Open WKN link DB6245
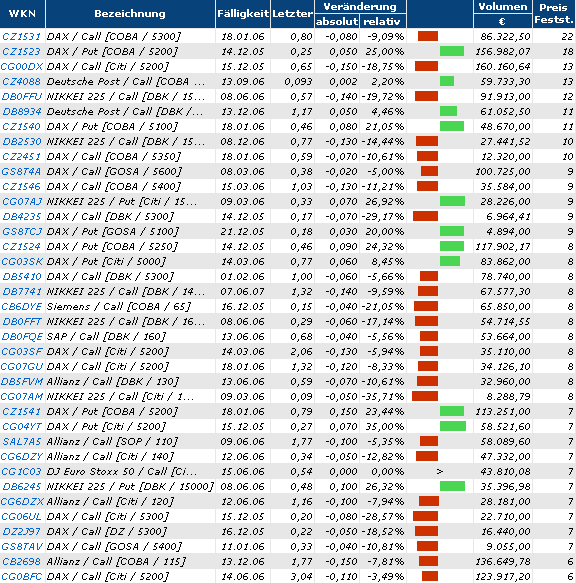The image size is (576, 583). (22, 486)
